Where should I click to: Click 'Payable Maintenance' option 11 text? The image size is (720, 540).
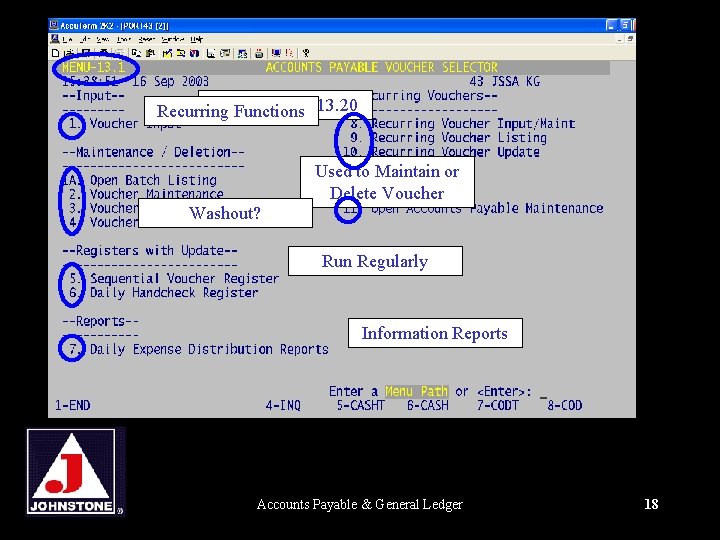[537, 208]
